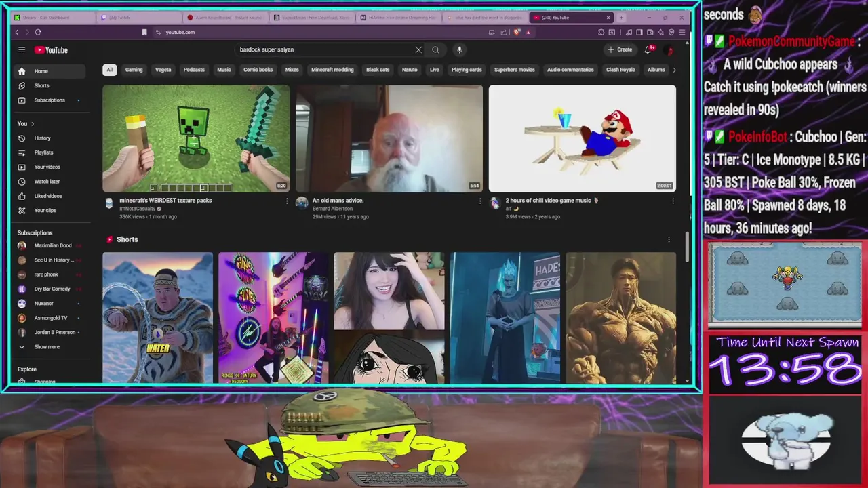Reload the page in the browser
This screenshot has width=868, height=488.
[38, 32]
